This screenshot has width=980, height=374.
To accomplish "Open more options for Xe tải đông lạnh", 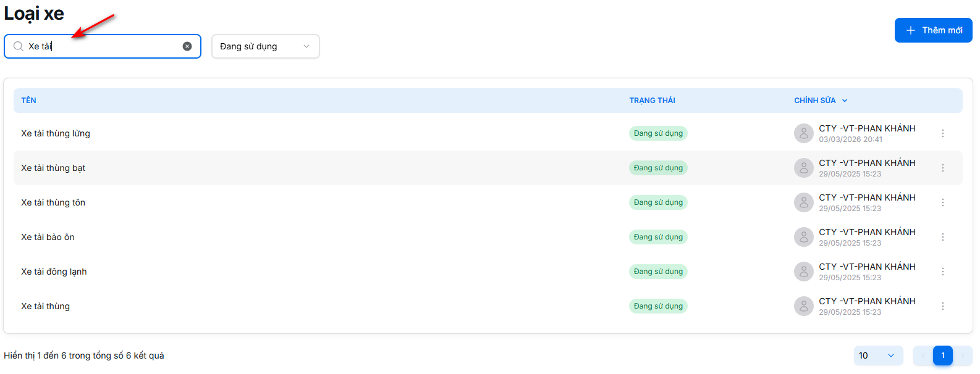I will [x=942, y=272].
